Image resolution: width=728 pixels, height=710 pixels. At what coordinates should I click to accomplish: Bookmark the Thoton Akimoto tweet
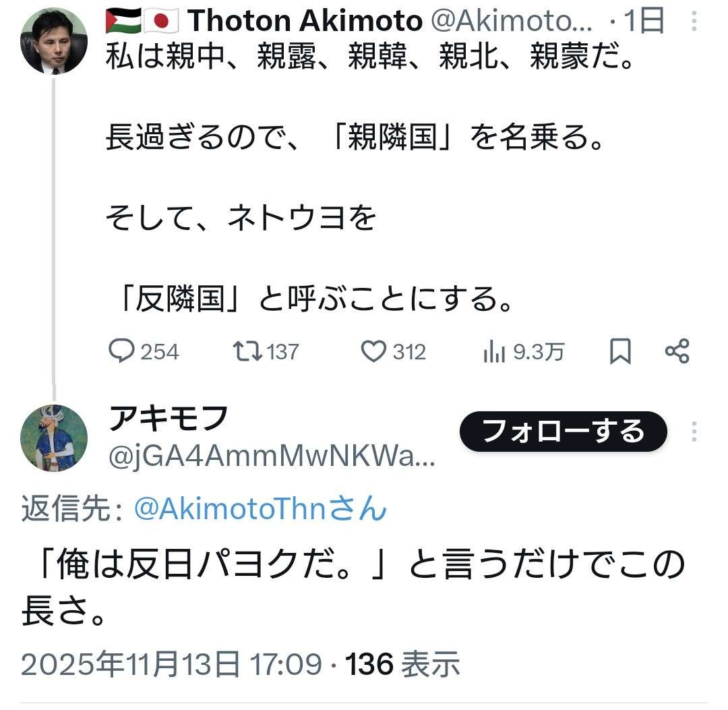(619, 351)
